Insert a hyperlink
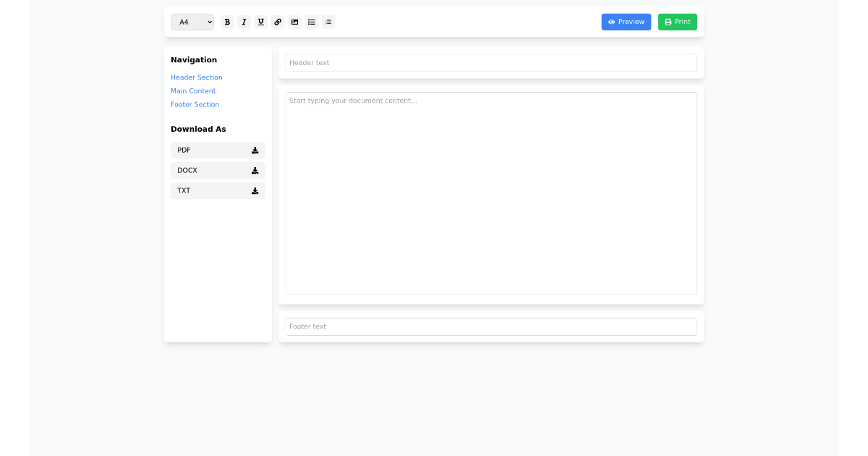The width and height of the screenshot is (868, 456). coord(278,22)
